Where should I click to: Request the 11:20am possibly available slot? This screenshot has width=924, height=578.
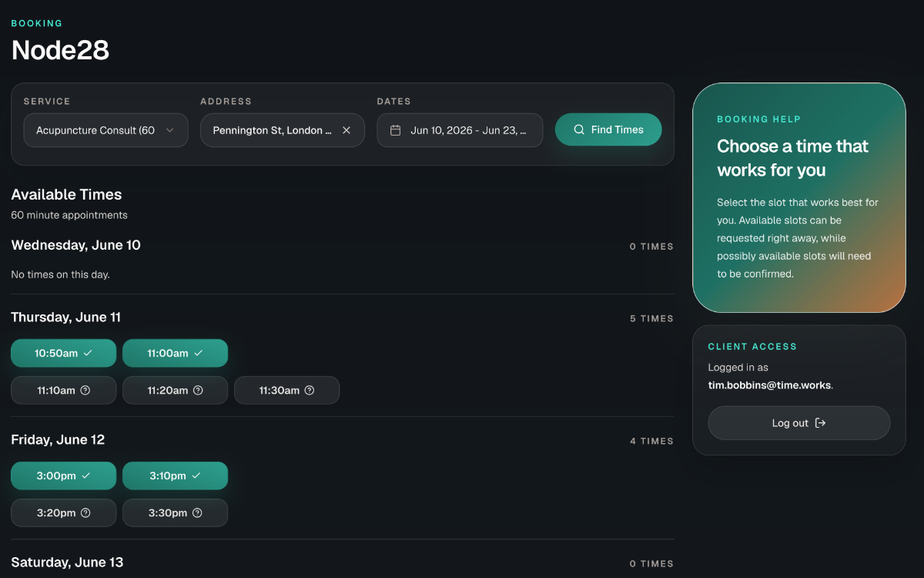175,390
